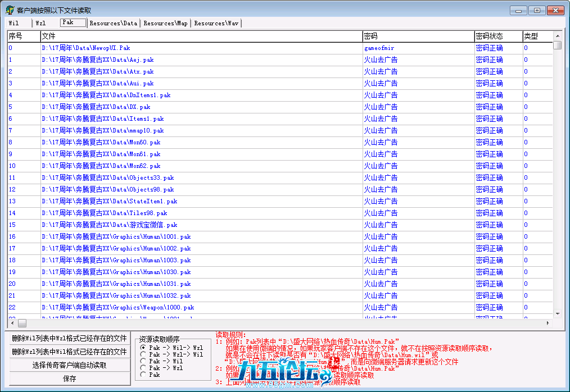
Task: Click the app icon in the title bar
Action: 10,10
